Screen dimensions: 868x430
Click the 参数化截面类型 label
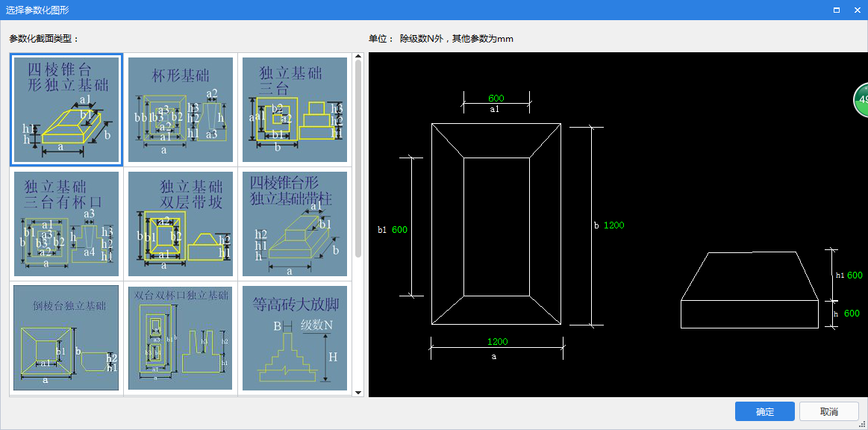(x=44, y=39)
